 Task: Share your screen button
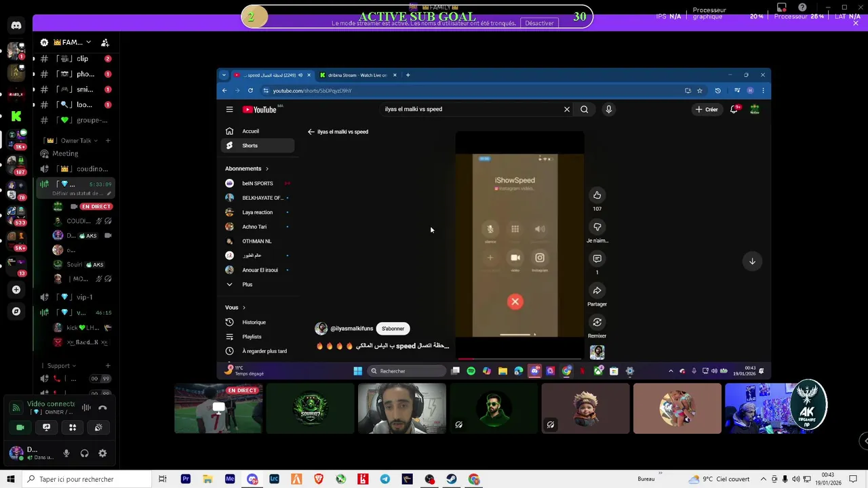coord(46,427)
